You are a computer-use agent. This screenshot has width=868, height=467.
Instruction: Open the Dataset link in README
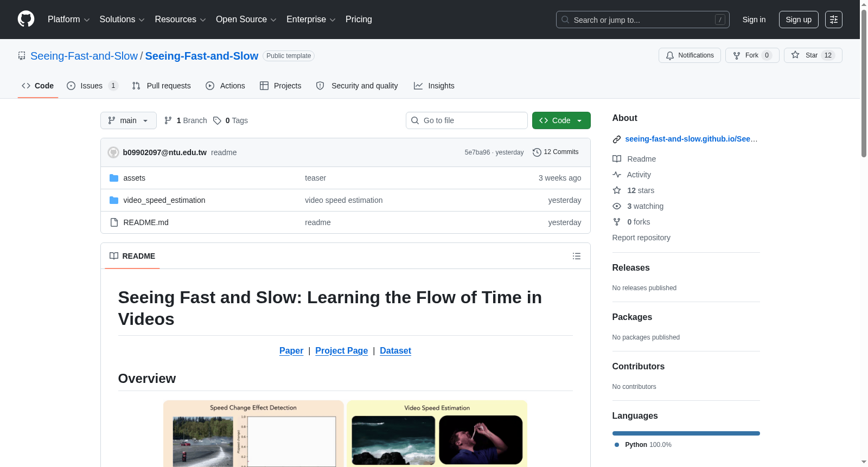click(x=395, y=351)
